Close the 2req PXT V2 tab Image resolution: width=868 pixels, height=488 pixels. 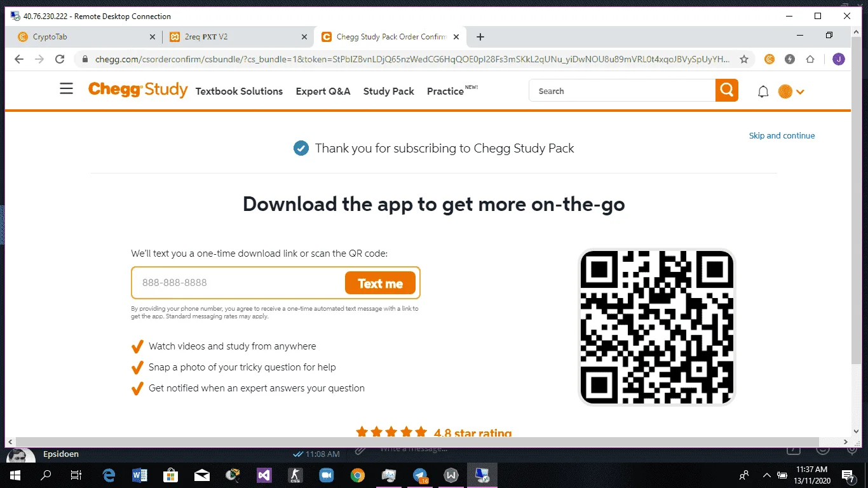[304, 37]
